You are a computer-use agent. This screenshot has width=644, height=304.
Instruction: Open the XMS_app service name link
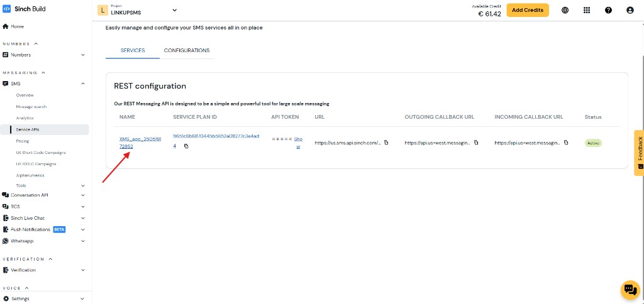click(140, 143)
